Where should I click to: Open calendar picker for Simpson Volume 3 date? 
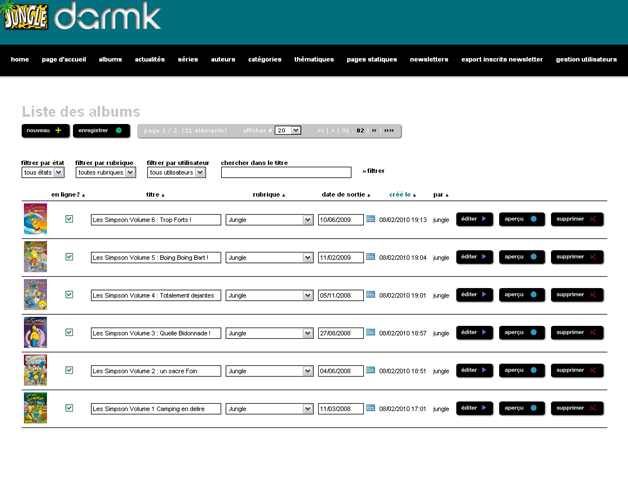(370, 332)
